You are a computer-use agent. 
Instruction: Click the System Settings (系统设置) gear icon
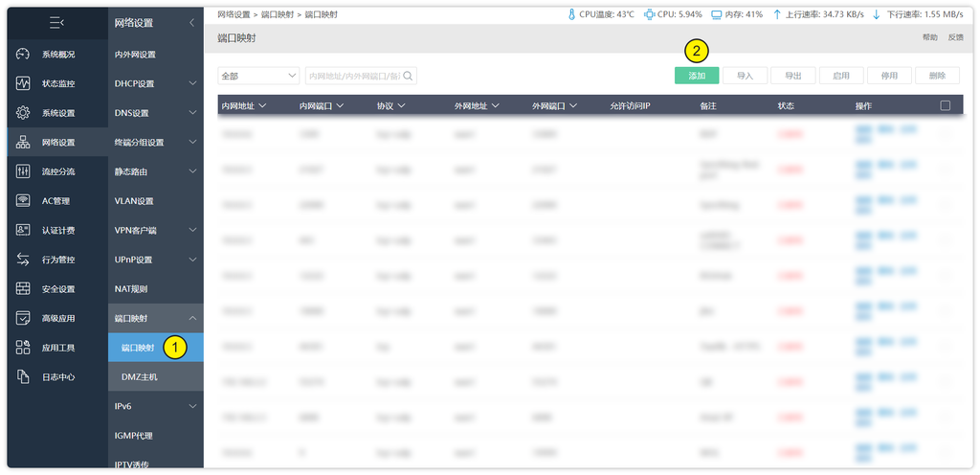point(23,113)
